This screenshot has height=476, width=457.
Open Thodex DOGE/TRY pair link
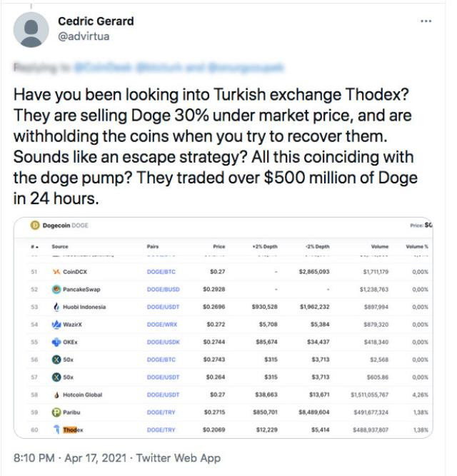[161, 430]
